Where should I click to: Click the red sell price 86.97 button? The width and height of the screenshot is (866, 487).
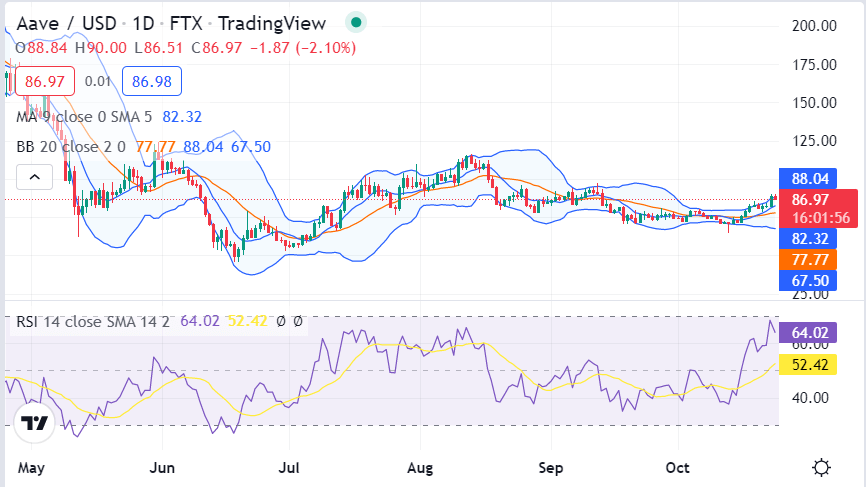click(45, 81)
